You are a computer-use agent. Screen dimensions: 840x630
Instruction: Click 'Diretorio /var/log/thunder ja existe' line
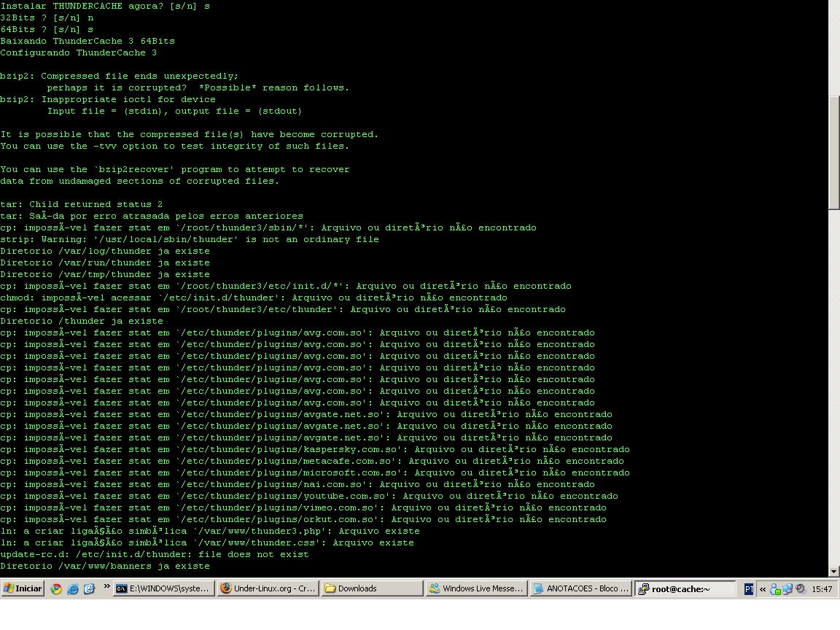tap(105, 252)
